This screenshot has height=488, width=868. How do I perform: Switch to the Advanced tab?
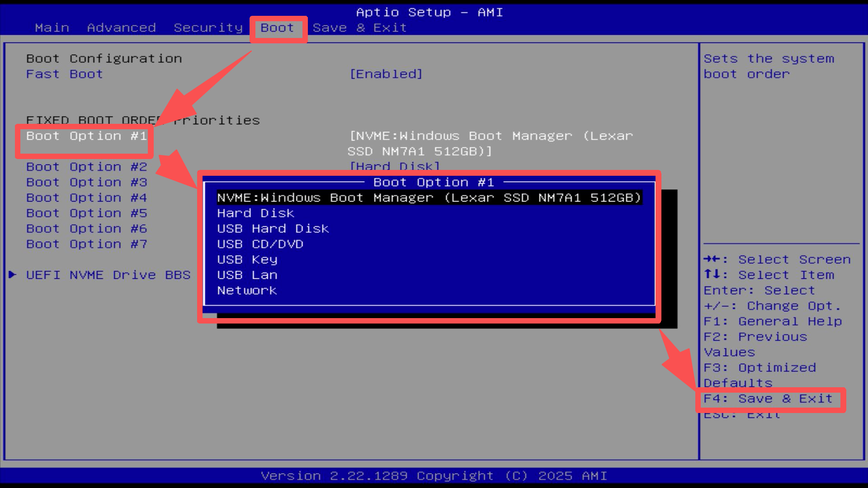tap(121, 28)
